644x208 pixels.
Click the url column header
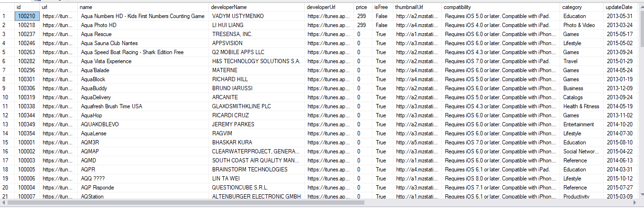click(x=59, y=7)
